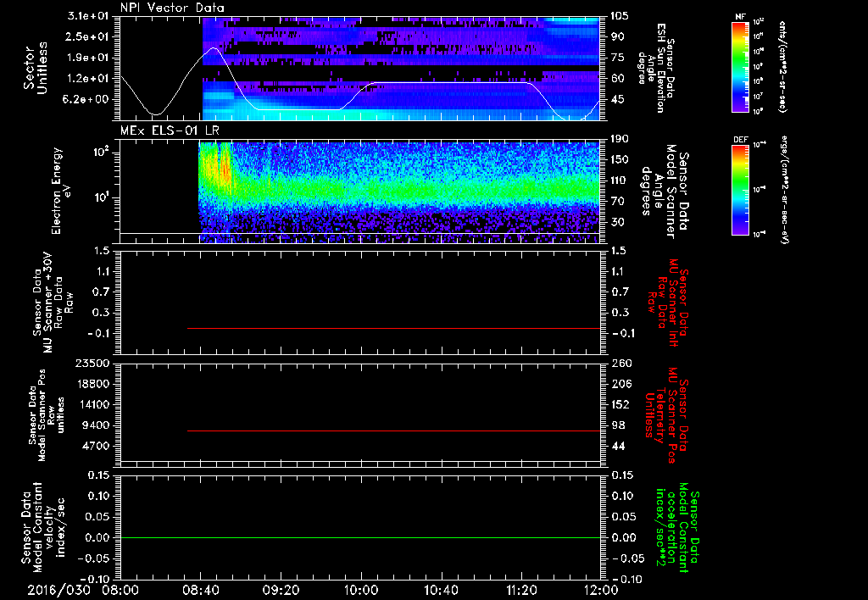Click the NF flux color bar
The width and height of the screenshot is (868, 600).
click(741, 66)
